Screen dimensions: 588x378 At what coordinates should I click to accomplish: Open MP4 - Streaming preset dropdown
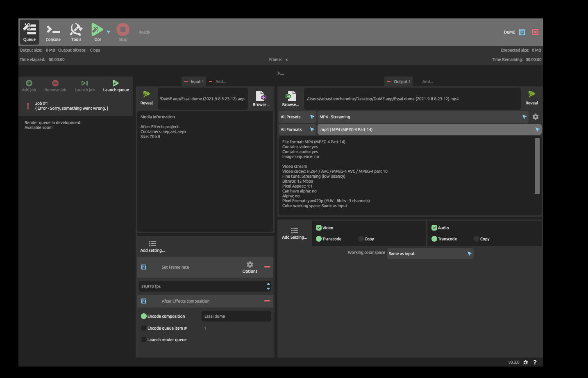pyautogui.click(x=423, y=117)
